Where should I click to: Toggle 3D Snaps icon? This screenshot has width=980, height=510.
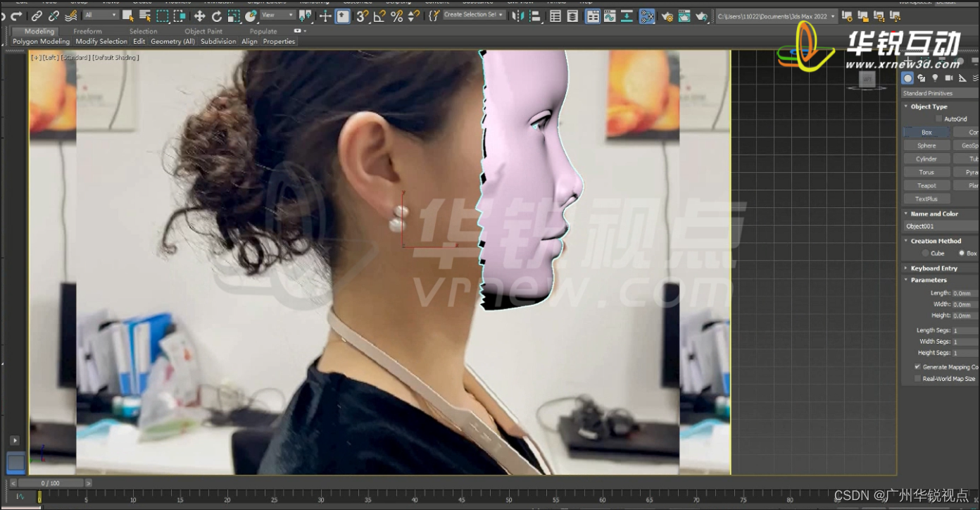click(x=363, y=15)
